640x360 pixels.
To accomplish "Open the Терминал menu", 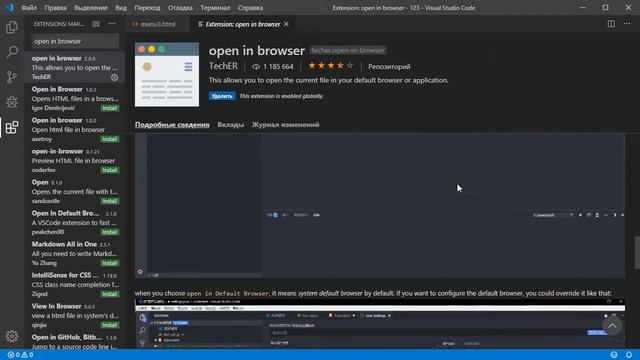I will pos(215,8).
